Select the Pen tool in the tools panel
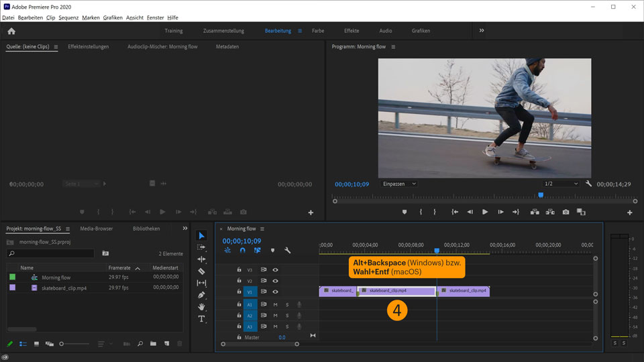 point(201,295)
